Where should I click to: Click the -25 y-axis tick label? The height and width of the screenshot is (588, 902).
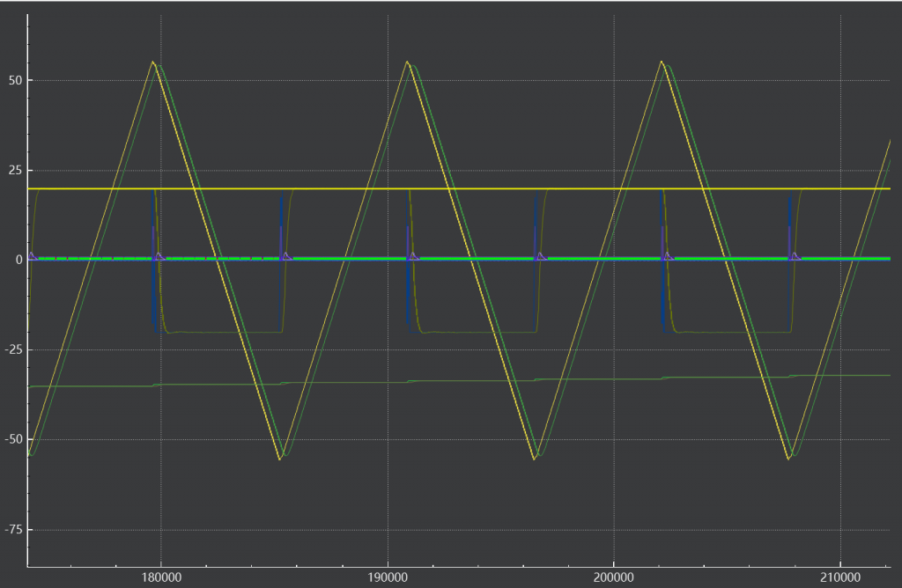click(x=13, y=349)
